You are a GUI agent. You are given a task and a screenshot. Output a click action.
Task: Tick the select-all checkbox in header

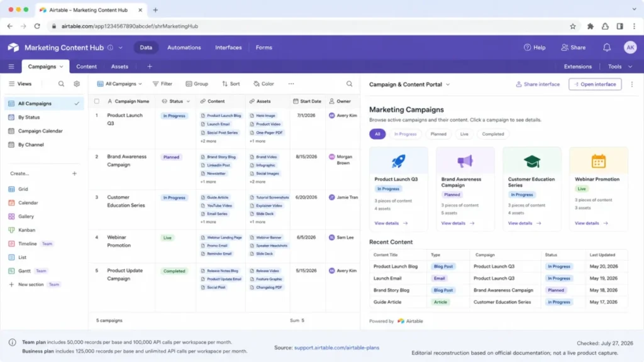(x=97, y=101)
